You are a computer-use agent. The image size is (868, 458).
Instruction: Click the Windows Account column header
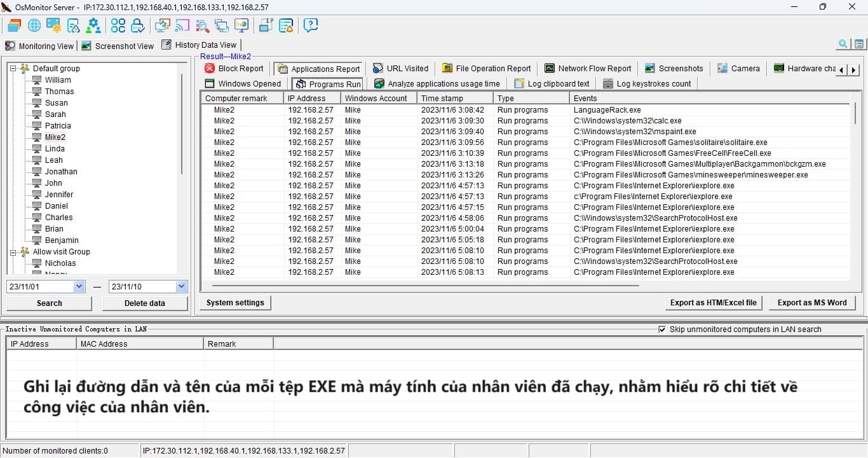pyautogui.click(x=379, y=99)
